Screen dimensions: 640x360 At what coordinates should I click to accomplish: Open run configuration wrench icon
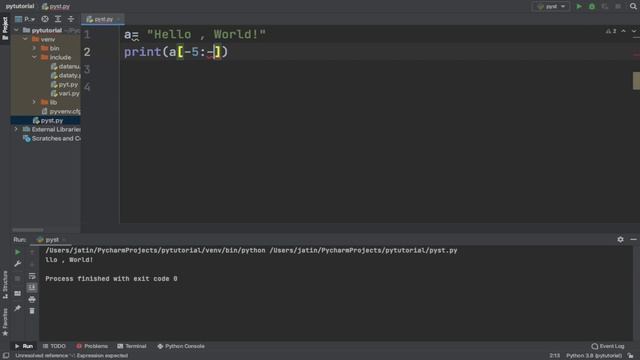tap(18, 264)
